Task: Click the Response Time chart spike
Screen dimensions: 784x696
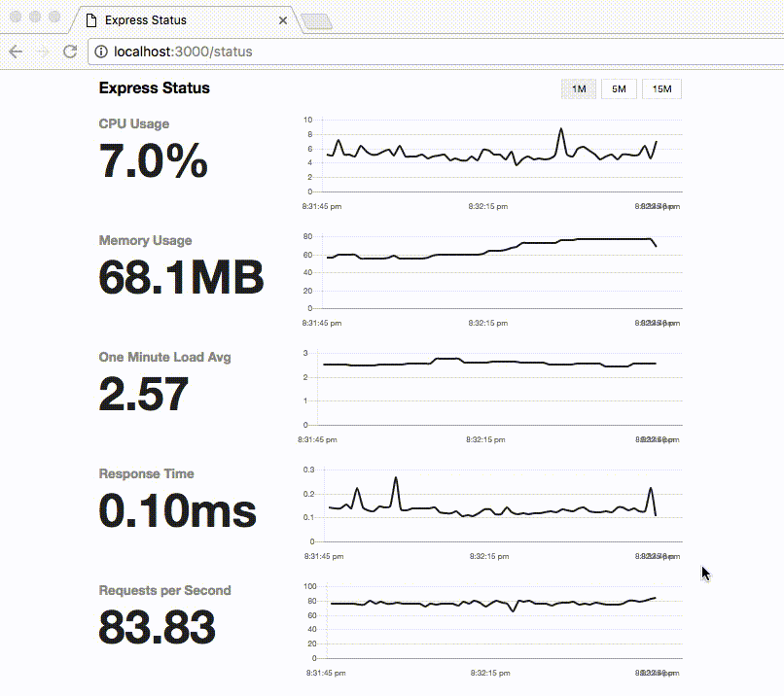Action: tap(395, 479)
